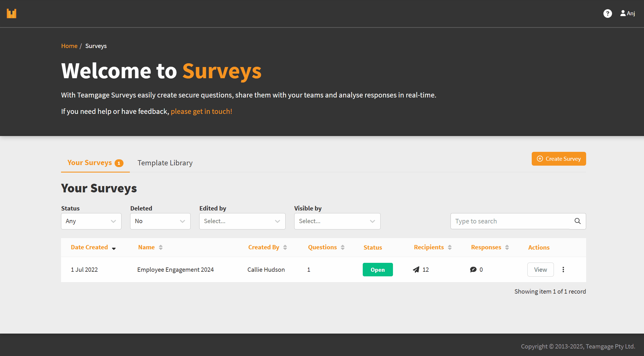Sort by Created By column arrows
Viewport: 644px width, 356px height.
pyautogui.click(x=285, y=247)
